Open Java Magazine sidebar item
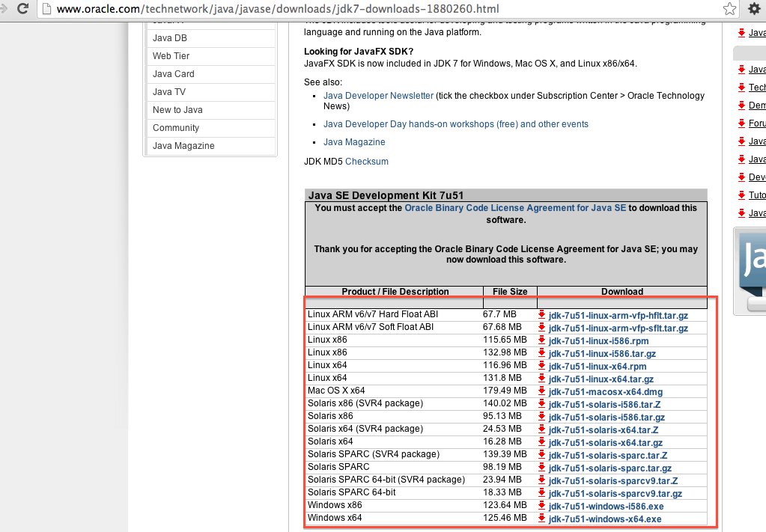 183,146
